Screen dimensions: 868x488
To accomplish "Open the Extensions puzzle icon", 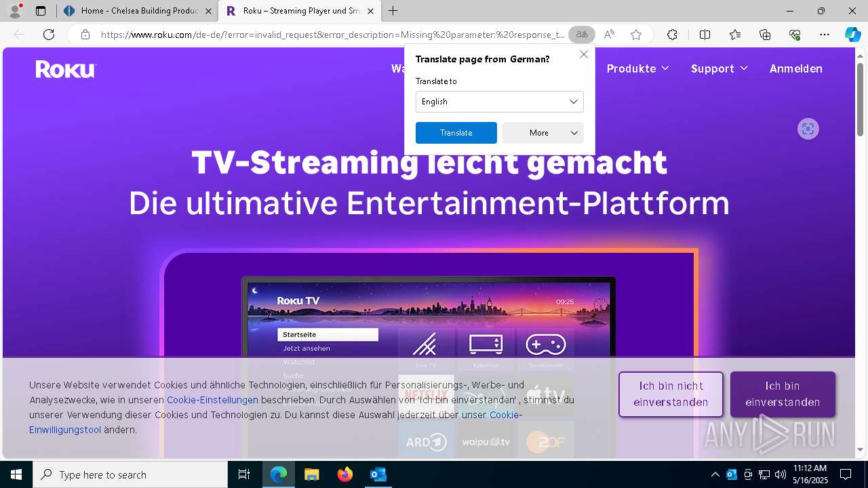I will 672,35.
